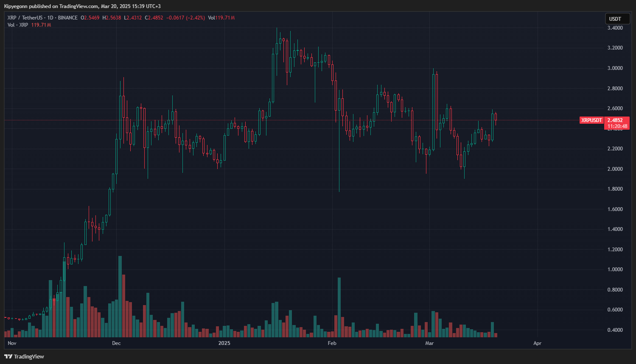Image resolution: width=636 pixels, height=364 pixels.
Task: Click the XRPUSDT price label tag
Action: tap(591, 120)
